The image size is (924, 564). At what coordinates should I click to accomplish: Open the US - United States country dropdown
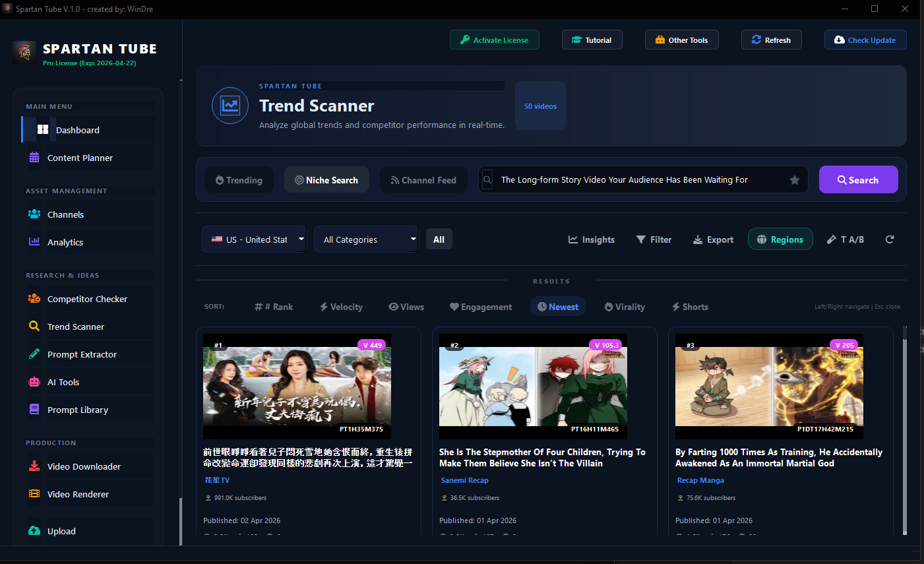pyautogui.click(x=254, y=239)
